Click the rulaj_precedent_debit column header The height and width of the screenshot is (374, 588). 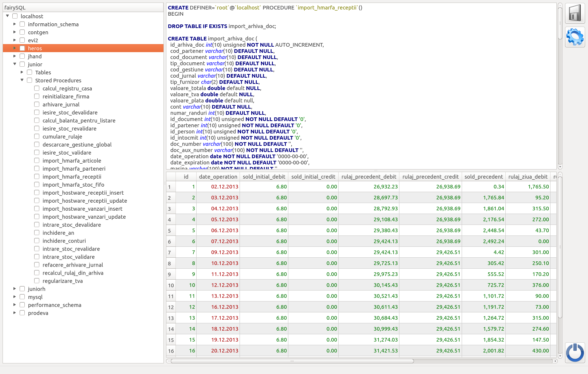(x=369, y=176)
